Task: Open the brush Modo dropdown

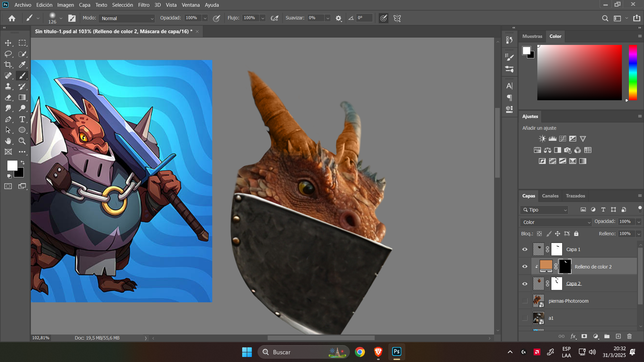Action: click(127, 18)
